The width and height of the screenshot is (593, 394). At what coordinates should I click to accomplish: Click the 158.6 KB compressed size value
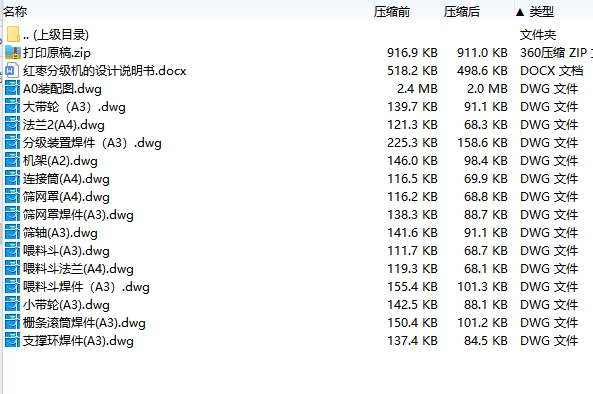coord(482,143)
